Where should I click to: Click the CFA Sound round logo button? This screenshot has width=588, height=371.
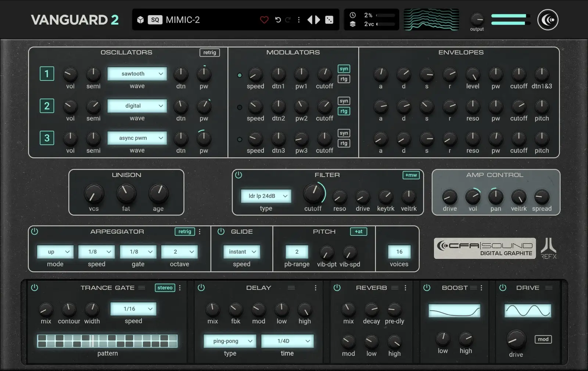548,20
